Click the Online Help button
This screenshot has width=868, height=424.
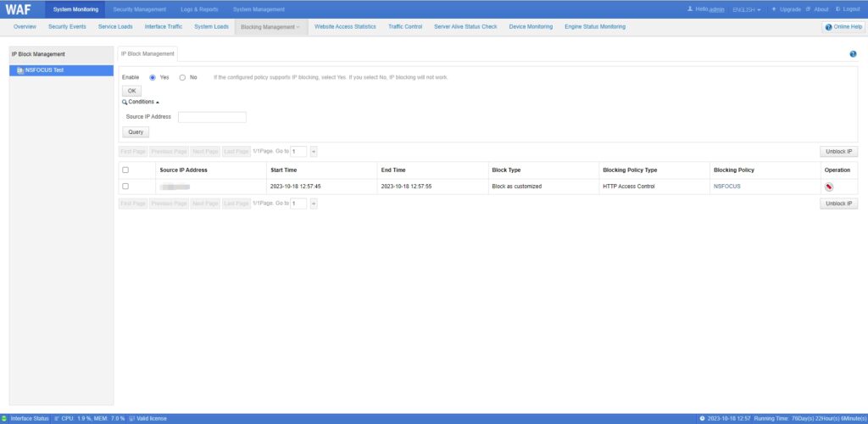[843, 27]
